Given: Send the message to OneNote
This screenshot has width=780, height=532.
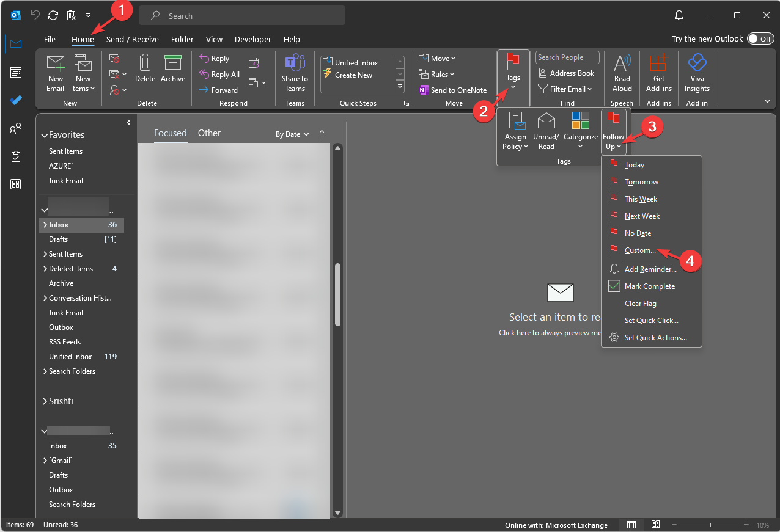Looking at the screenshot, I should [453, 90].
